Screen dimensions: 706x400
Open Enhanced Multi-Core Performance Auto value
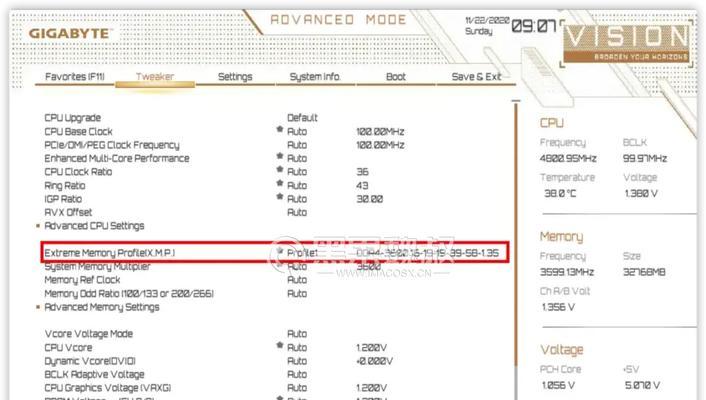click(x=297, y=158)
